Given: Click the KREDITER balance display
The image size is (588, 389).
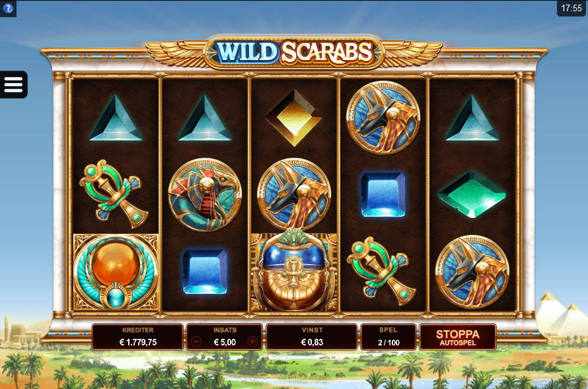Looking at the screenshot, I should click(x=137, y=337).
